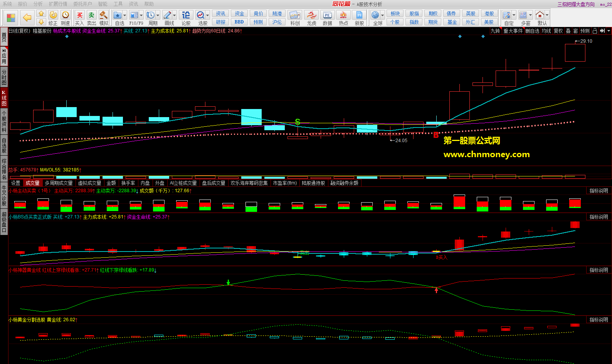Click the up arrow page icon
This screenshot has height=364, width=612.
point(41,13)
